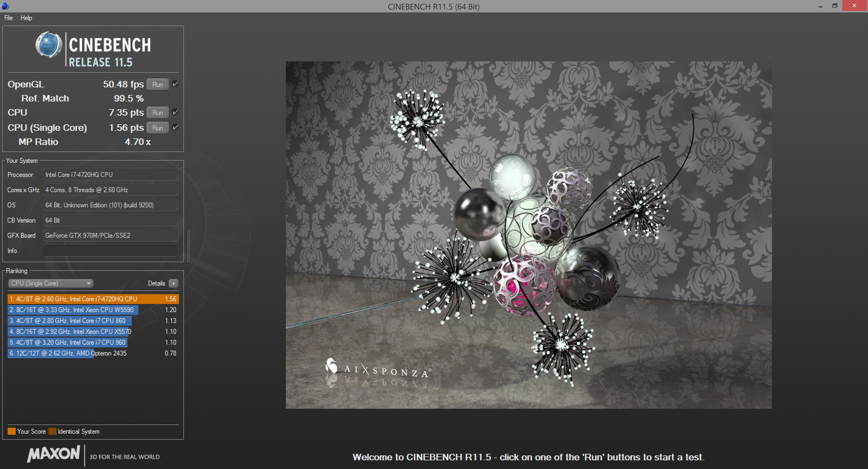868x469 pixels.
Task: Select ranking row 6 AMD Opteron 2435
Action: coord(93,353)
